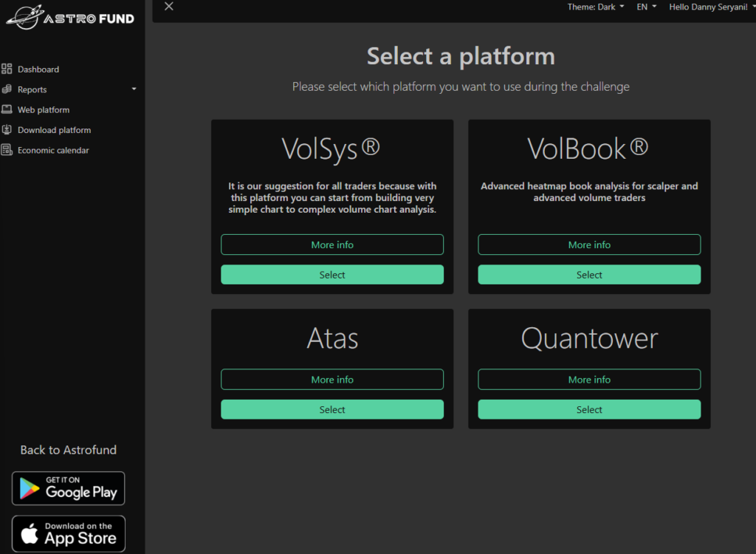Viewport: 756px width, 554px height.
Task: Open the Theme: Dark dropdown
Action: 595,7
